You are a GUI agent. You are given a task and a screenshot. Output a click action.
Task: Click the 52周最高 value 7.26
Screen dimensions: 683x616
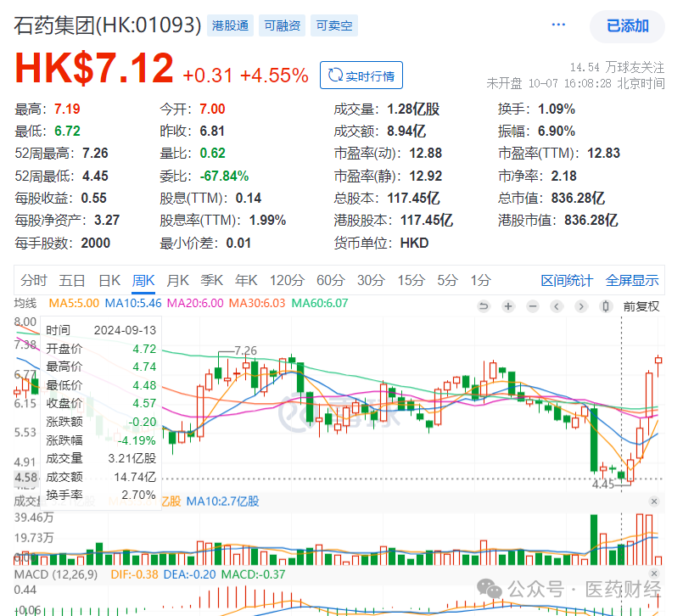click(x=95, y=154)
